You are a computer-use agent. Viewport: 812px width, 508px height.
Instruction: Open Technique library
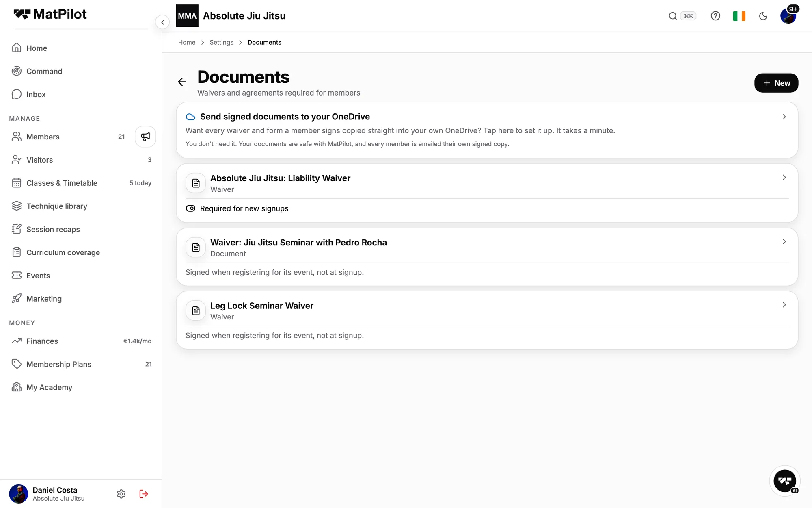point(81,206)
